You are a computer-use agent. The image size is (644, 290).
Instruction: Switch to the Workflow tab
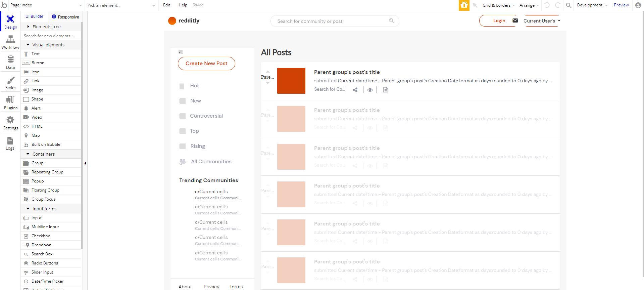click(x=10, y=42)
